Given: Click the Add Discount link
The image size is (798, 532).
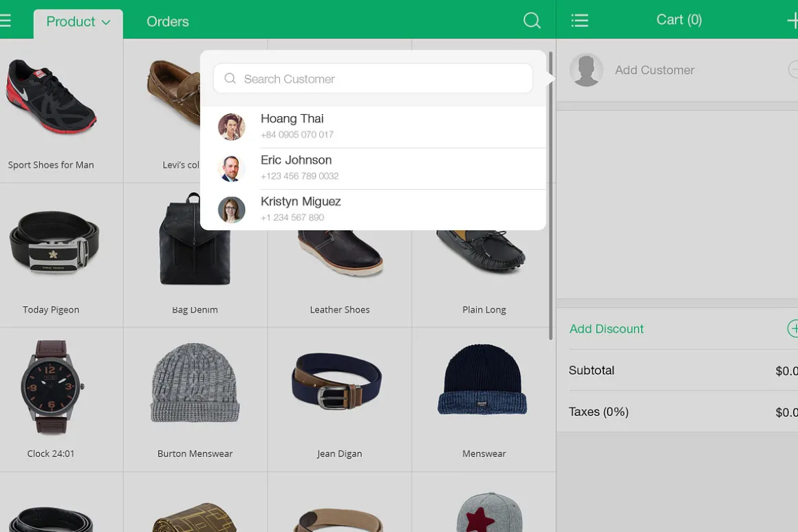Looking at the screenshot, I should click(606, 329).
